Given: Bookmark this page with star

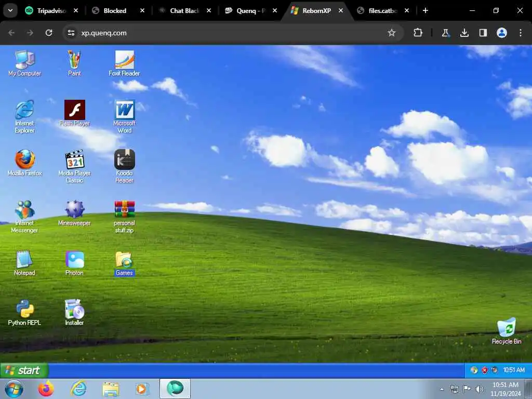Looking at the screenshot, I should click(x=392, y=33).
